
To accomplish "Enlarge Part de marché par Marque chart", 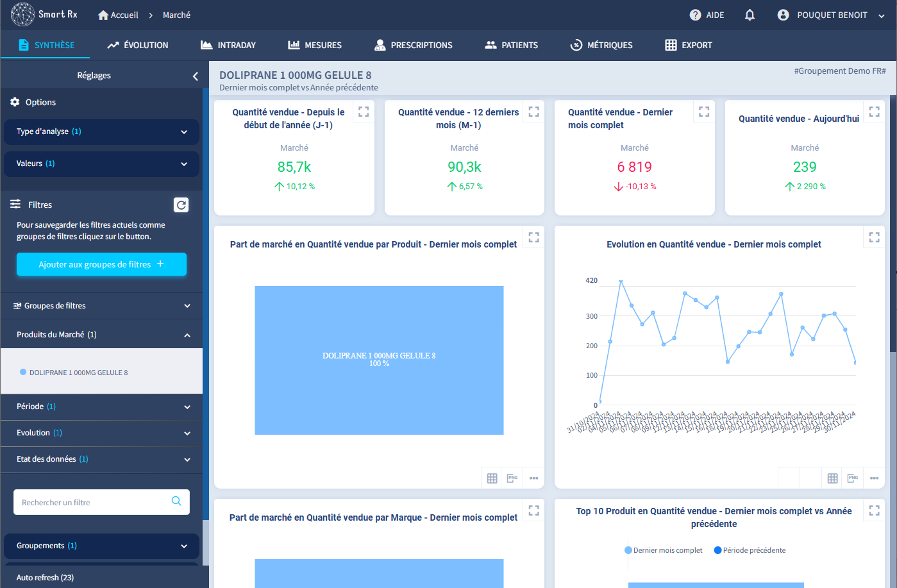I will [533, 510].
